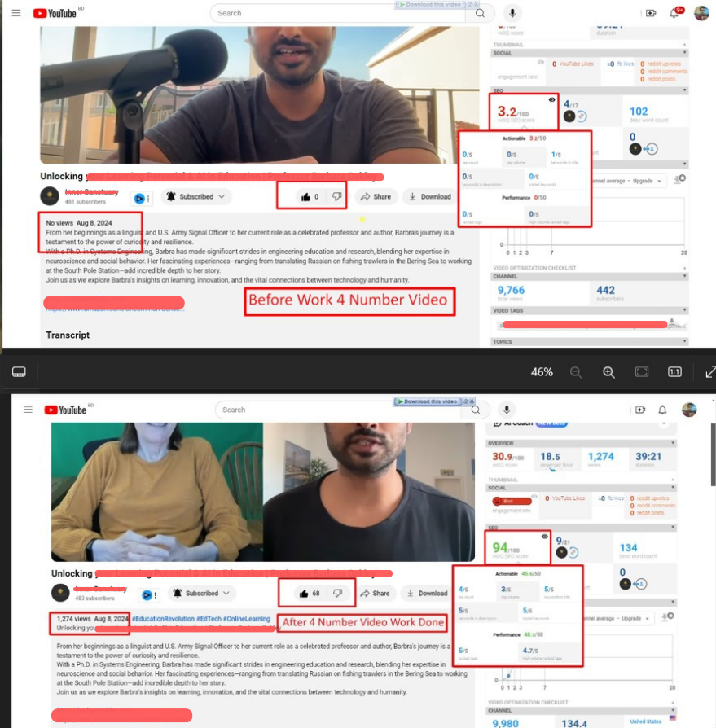
Task: Toggle eye icon beside 3.2 SEO score
Action: tap(552, 99)
